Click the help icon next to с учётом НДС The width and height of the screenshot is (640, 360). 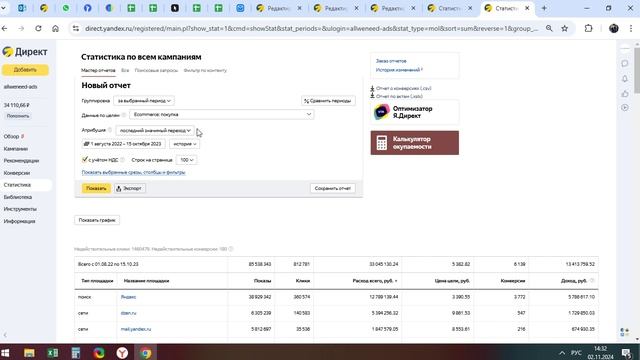coord(122,160)
